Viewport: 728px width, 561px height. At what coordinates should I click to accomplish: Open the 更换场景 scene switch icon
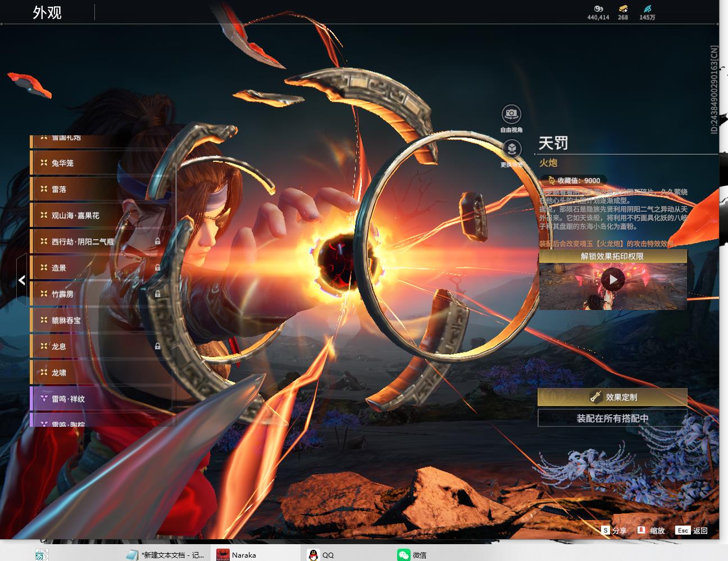point(511,149)
